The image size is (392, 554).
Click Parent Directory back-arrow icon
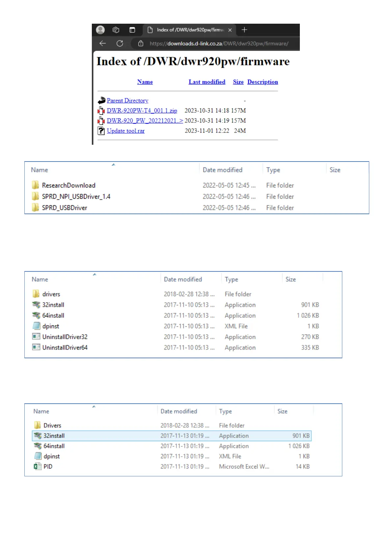[101, 101]
